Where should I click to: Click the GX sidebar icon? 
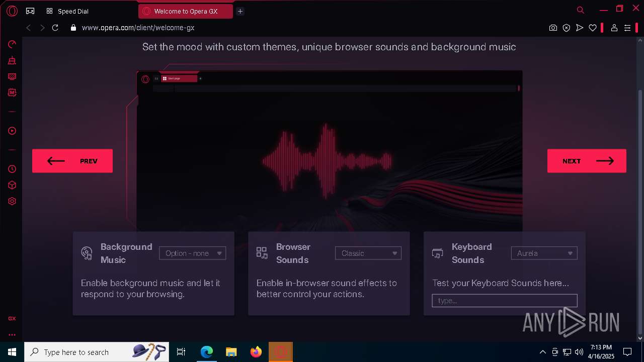(12, 319)
